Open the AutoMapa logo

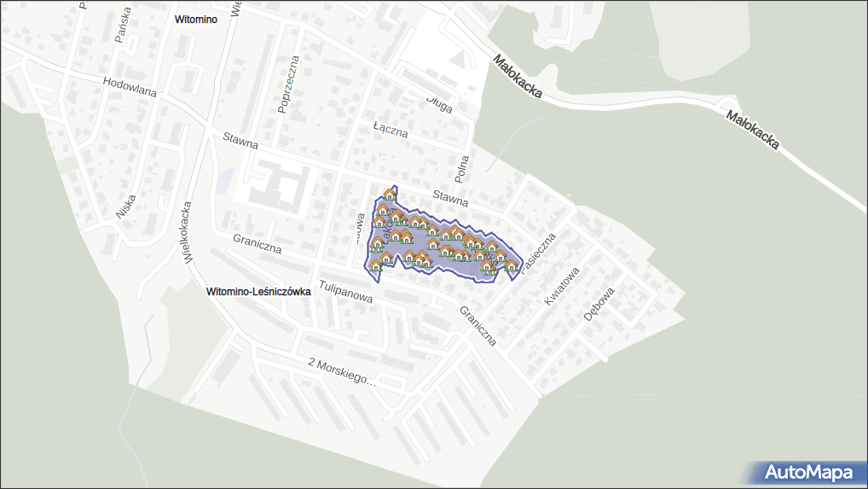808,472
